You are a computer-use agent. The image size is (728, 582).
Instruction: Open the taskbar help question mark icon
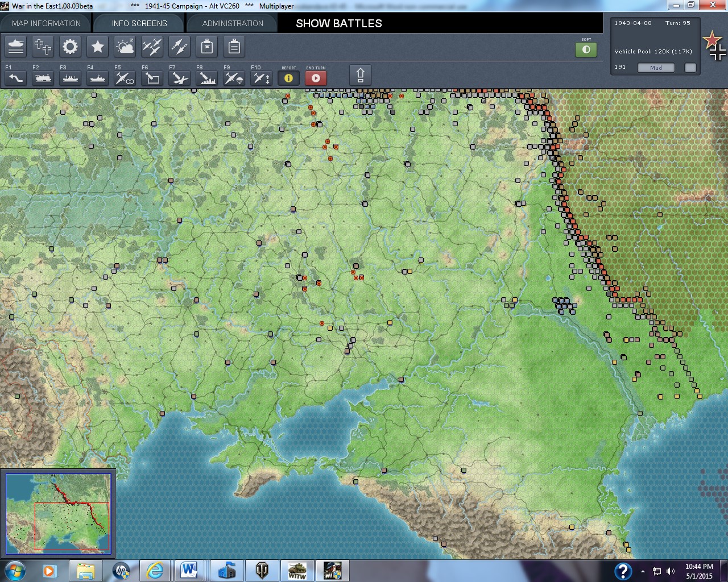[x=623, y=571]
